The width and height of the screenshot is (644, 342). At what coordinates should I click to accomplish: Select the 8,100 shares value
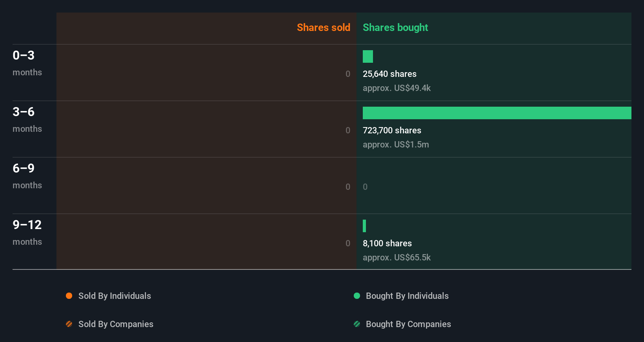(x=387, y=243)
